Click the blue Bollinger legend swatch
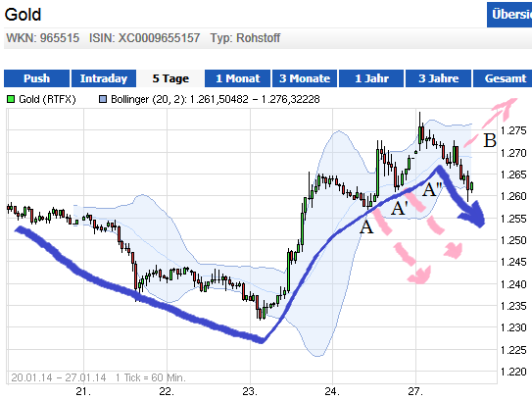Image resolution: width=532 pixels, height=400 pixels. point(103,99)
